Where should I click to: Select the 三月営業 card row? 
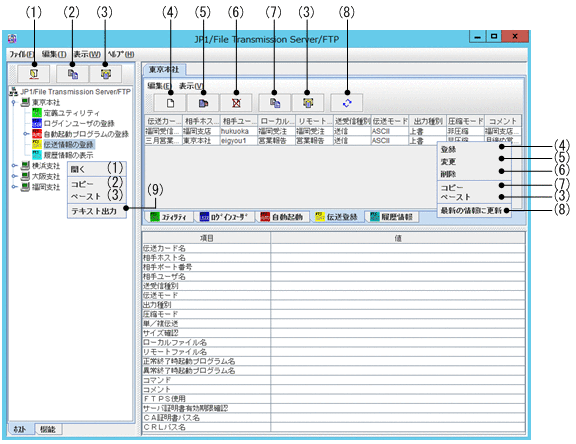pyautogui.click(x=333, y=141)
